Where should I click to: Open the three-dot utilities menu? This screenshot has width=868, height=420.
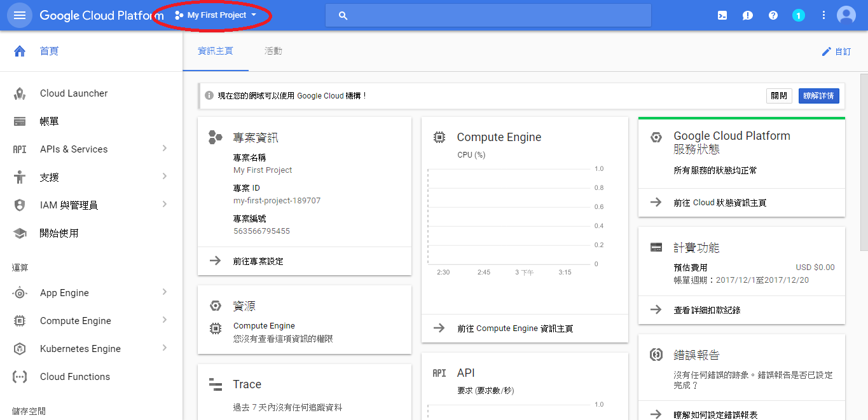point(824,15)
